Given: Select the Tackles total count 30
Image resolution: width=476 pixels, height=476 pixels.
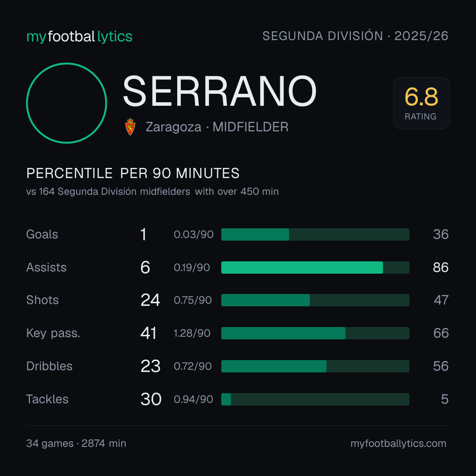Looking at the screenshot, I should (x=151, y=399).
